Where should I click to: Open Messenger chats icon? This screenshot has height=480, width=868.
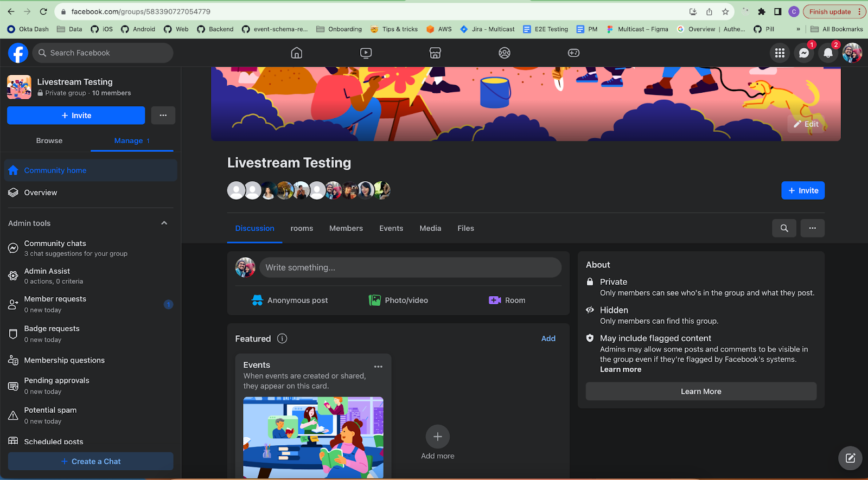[x=803, y=53]
